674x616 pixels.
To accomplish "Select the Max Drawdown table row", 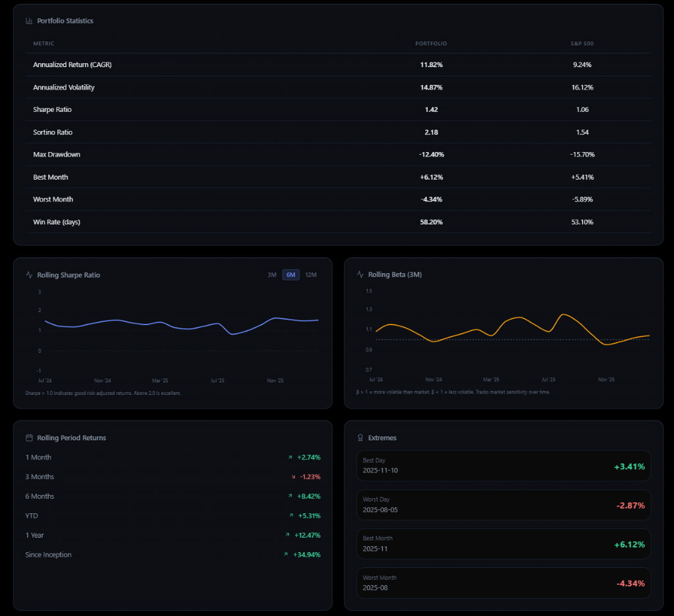I will [x=332, y=155].
